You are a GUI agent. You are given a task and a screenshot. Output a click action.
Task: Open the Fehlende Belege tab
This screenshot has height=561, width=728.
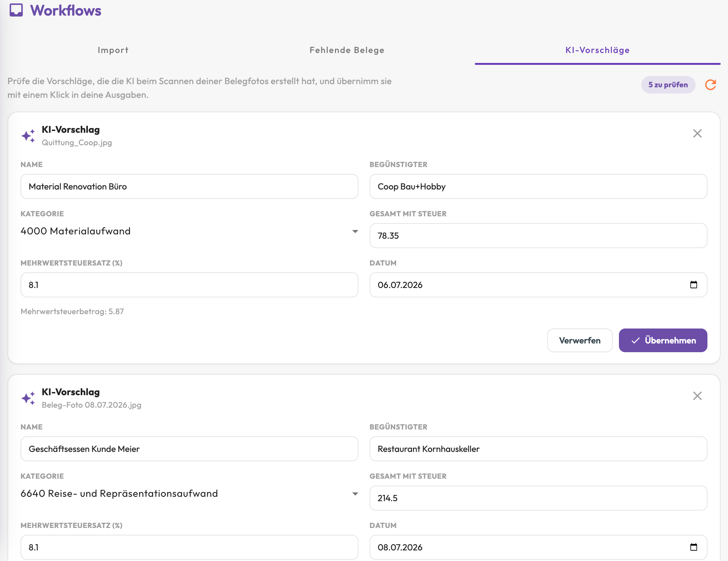point(347,50)
